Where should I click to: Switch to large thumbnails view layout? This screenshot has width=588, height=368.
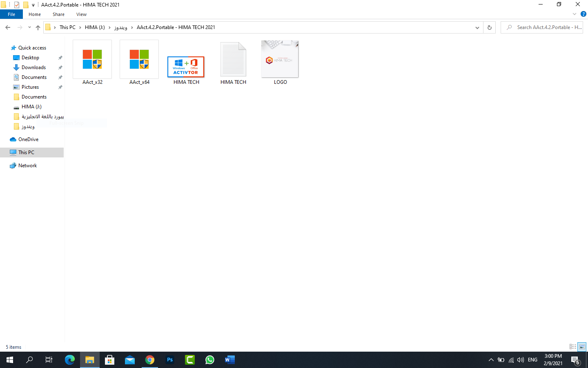tap(582, 347)
